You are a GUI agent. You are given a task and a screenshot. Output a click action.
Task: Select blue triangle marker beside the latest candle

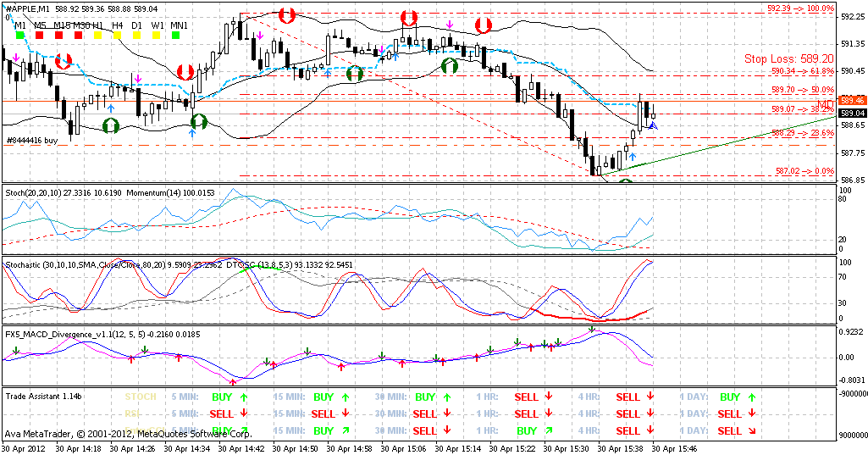653,127
